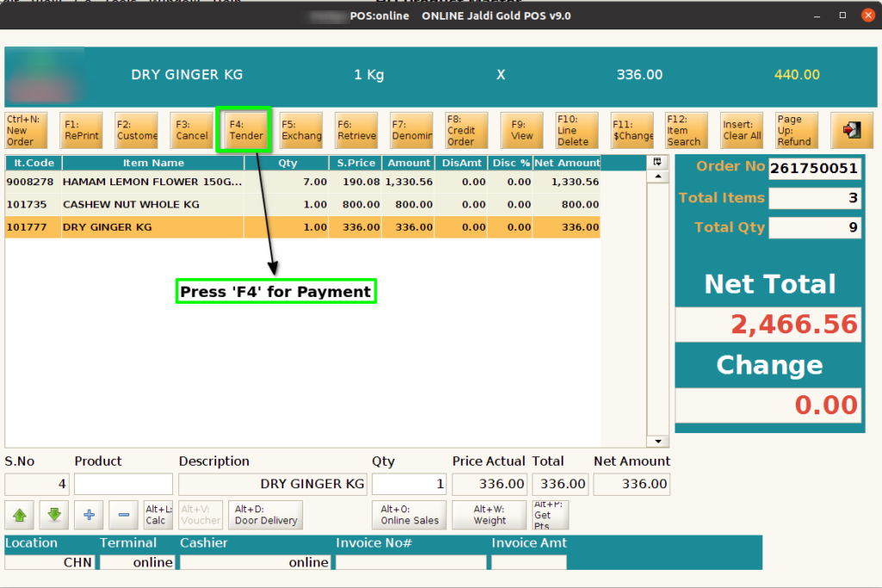Viewport: 882px width, 588px height.
Task: Click the empty Product input field
Action: (123, 484)
